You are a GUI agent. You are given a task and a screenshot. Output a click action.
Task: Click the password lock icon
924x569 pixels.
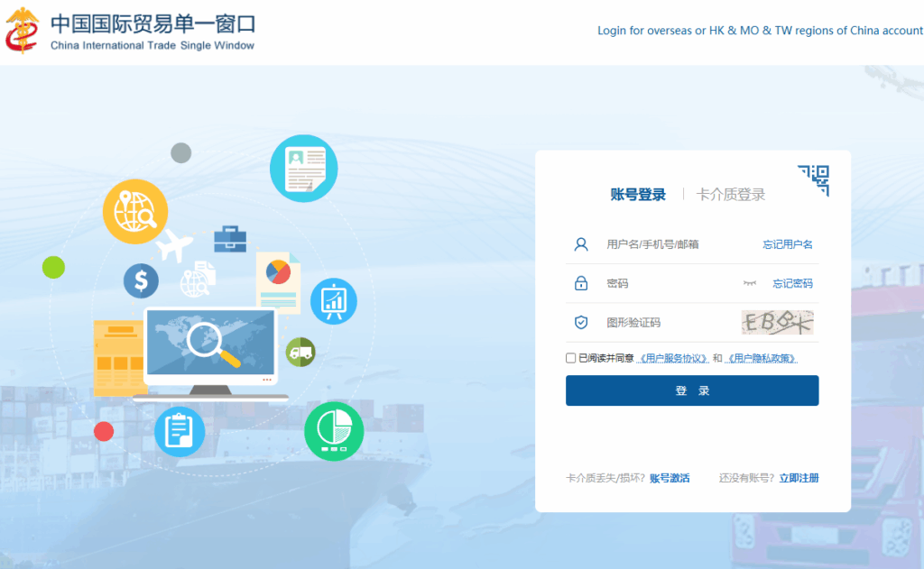click(579, 282)
